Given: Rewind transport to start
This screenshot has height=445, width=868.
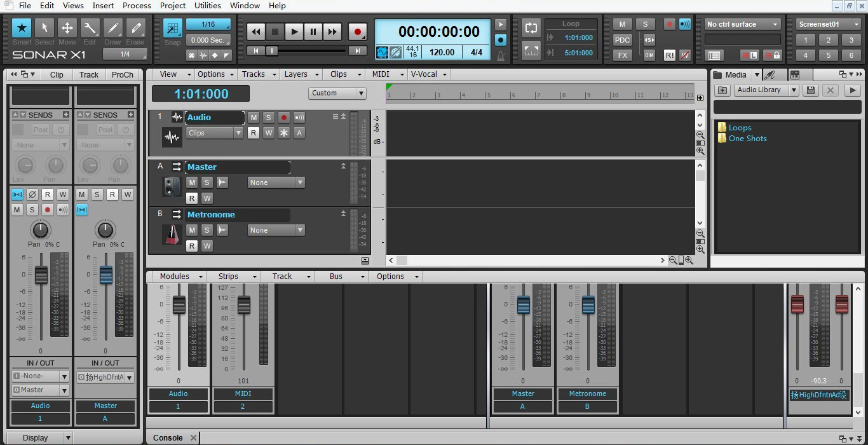Looking at the screenshot, I should click(256, 31).
